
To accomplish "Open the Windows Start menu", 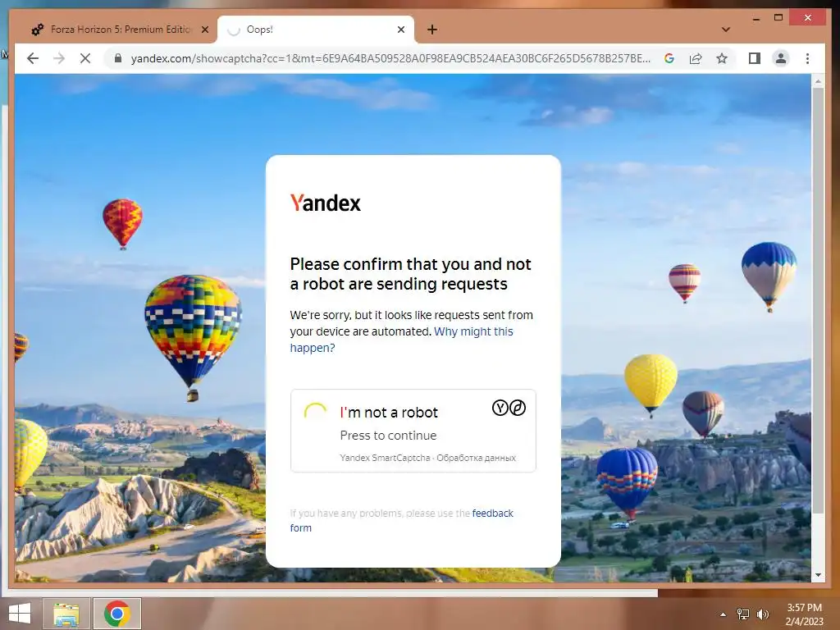I will pos(20,614).
